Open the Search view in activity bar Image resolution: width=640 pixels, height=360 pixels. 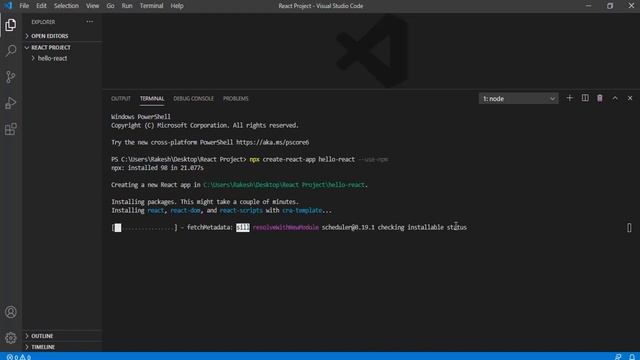(x=11, y=51)
